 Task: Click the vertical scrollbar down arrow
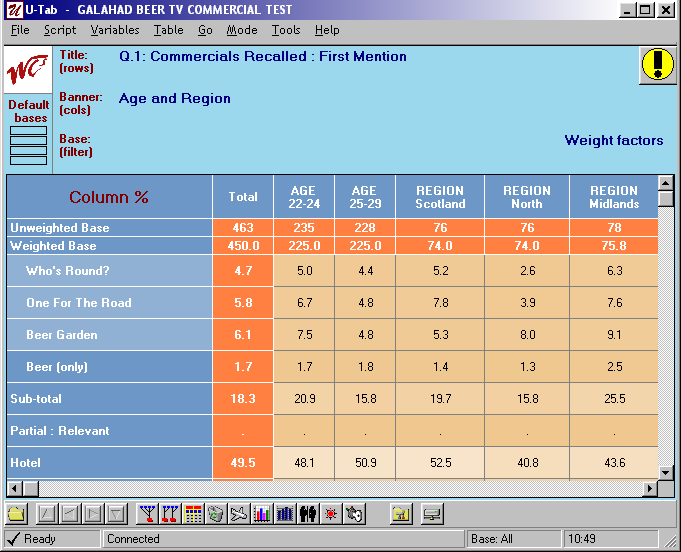pos(665,471)
